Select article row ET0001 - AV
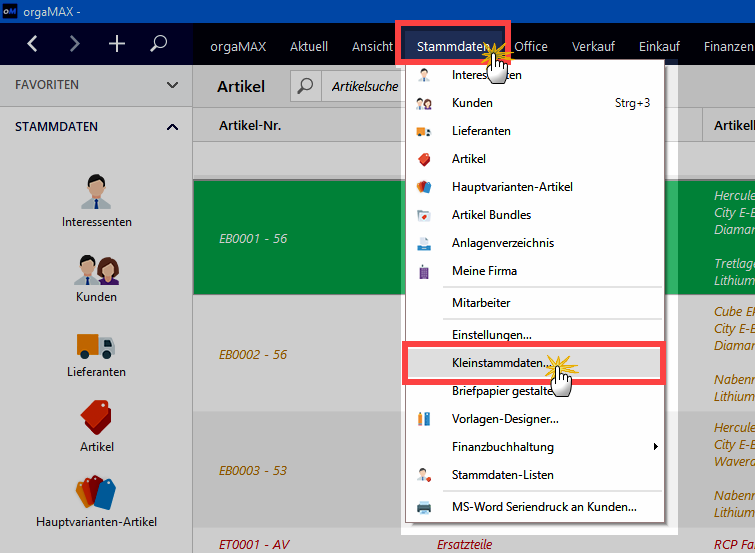The image size is (755, 553). 254,545
